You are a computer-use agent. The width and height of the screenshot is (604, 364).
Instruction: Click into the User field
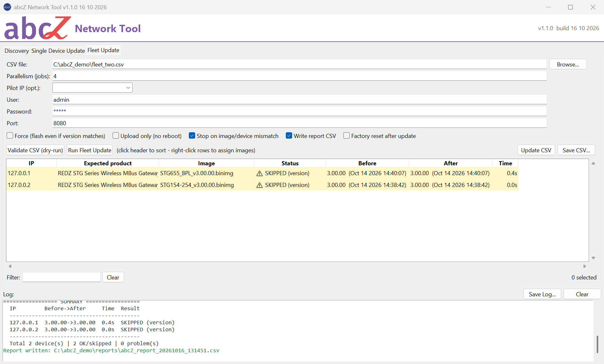[x=299, y=100]
